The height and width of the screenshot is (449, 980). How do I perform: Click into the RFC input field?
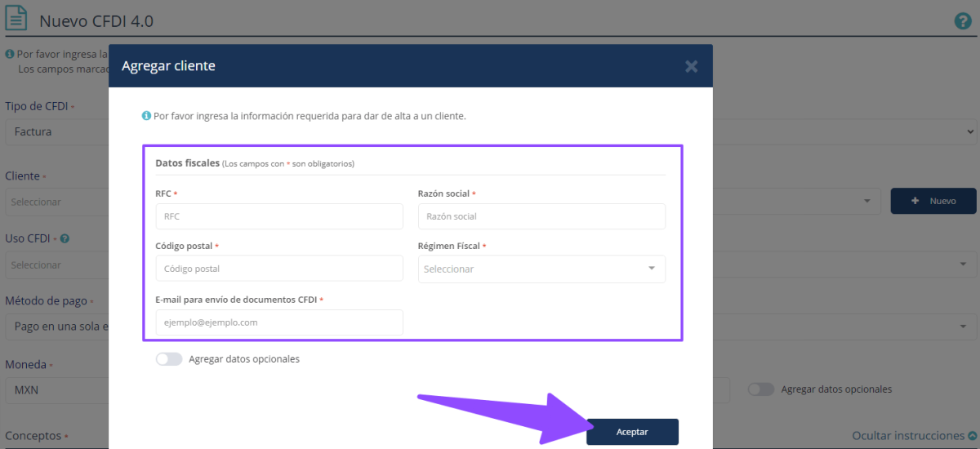(278, 216)
